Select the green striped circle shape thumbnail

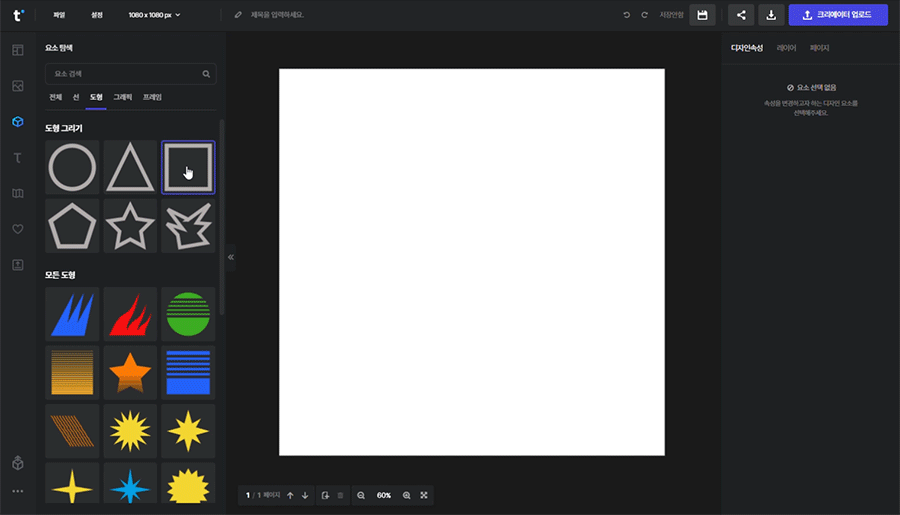[x=188, y=313]
